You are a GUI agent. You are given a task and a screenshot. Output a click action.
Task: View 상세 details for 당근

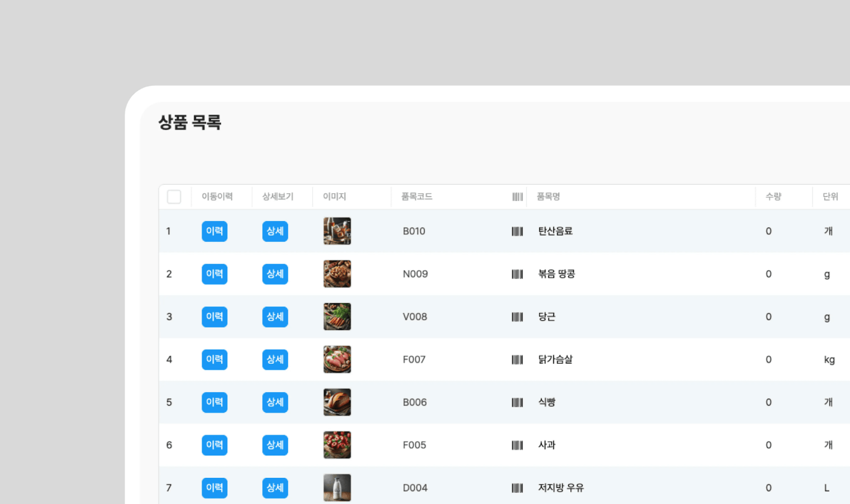click(275, 317)
